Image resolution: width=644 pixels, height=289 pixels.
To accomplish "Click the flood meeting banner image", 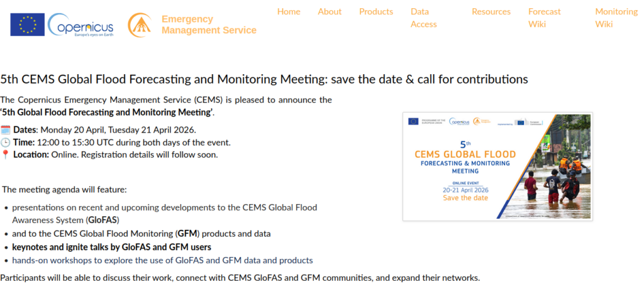I will point(497,166).
